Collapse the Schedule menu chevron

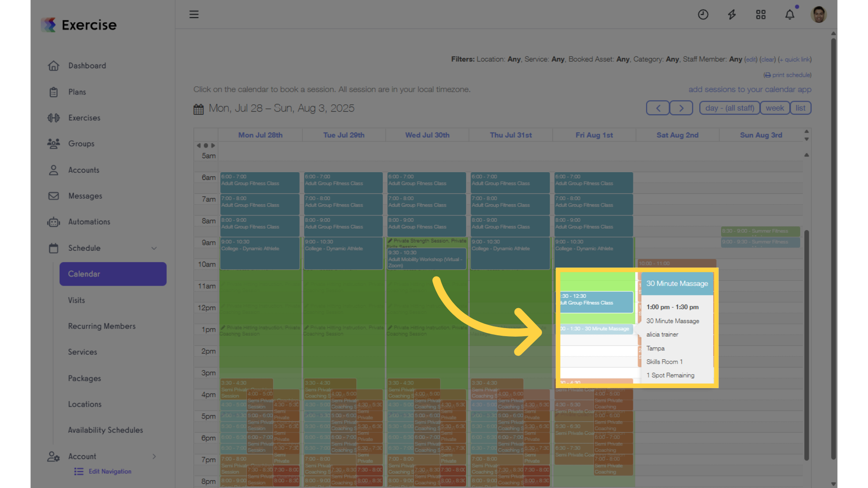(154, 248)
